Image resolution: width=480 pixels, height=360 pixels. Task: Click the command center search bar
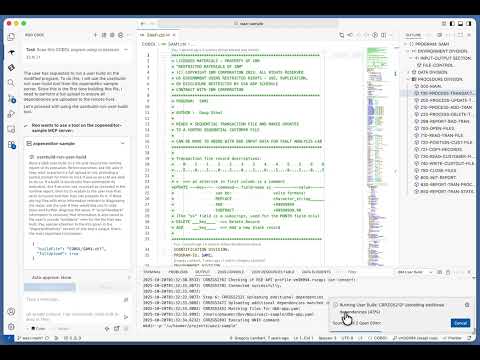click(248, 24)
